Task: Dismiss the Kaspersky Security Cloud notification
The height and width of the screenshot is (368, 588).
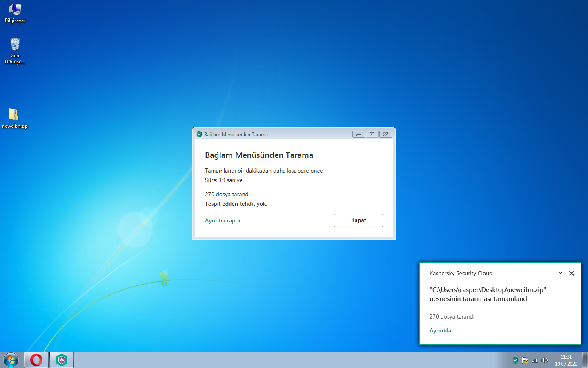Action: click(572, 273)
